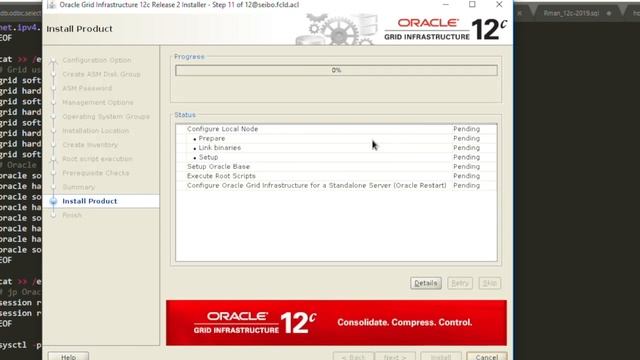Click the Install button at bottom

pos(441,356)
